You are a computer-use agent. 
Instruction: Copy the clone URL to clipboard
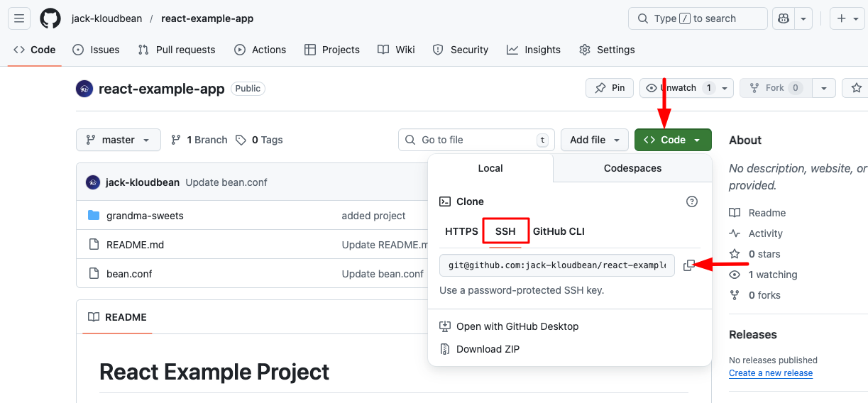coord(688,265)
